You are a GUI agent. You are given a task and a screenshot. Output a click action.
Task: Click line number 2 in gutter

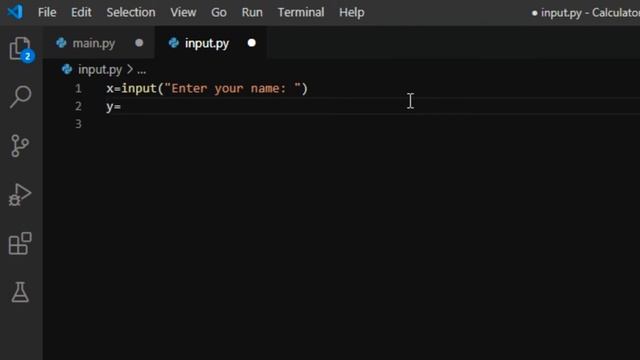[78, 106]
